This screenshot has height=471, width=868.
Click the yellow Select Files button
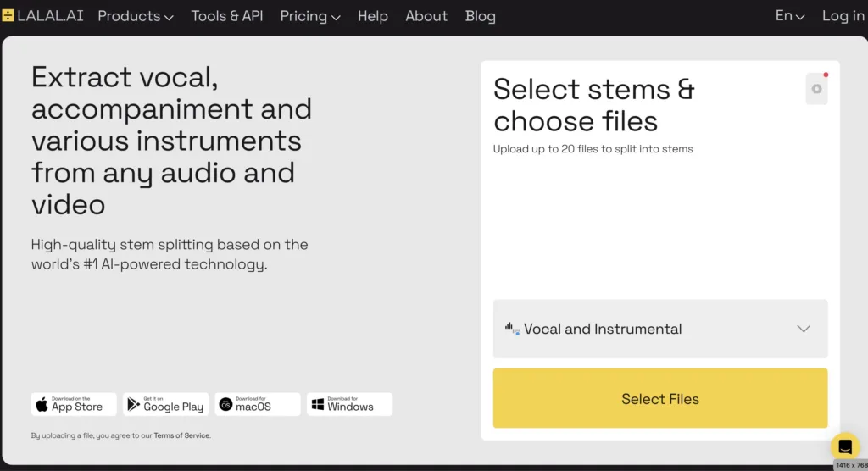pyautogui.click(x=659, y=398)
